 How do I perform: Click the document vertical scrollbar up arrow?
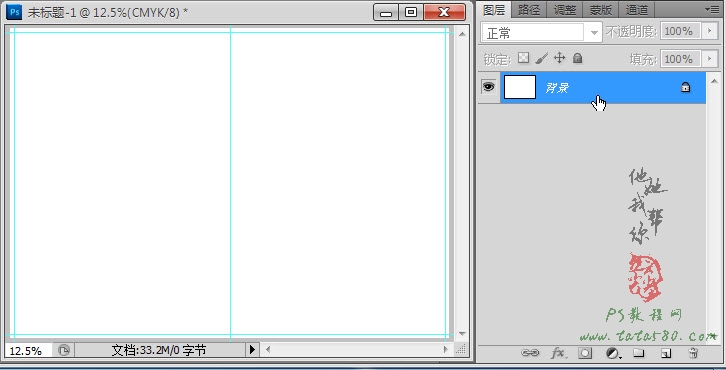pyautogui.click(x=462, y=34)
